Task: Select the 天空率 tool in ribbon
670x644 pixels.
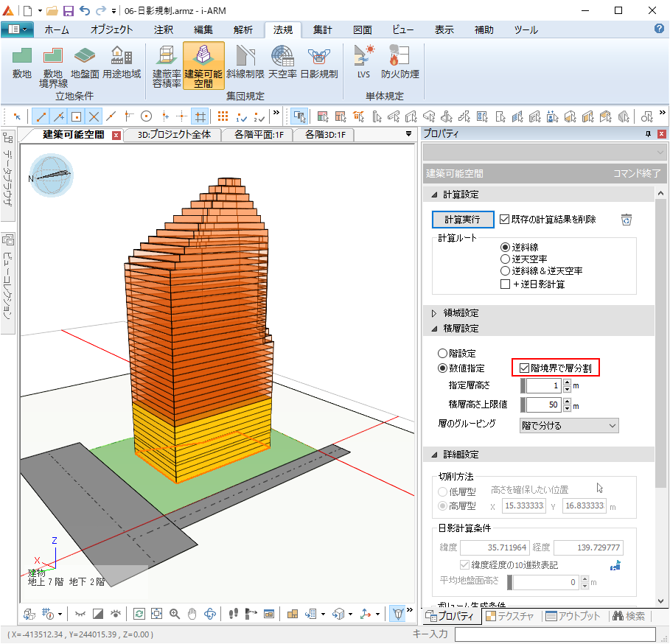Action: (x=282, y=63)
